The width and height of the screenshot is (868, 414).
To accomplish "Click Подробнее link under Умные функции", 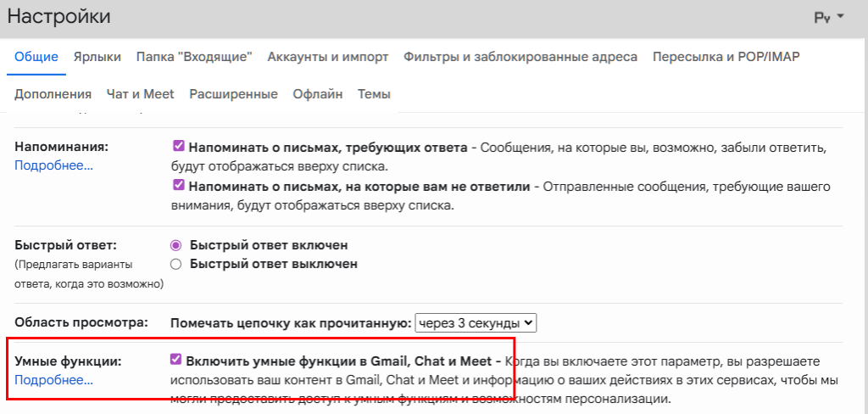I will click(x=53, y=381).
